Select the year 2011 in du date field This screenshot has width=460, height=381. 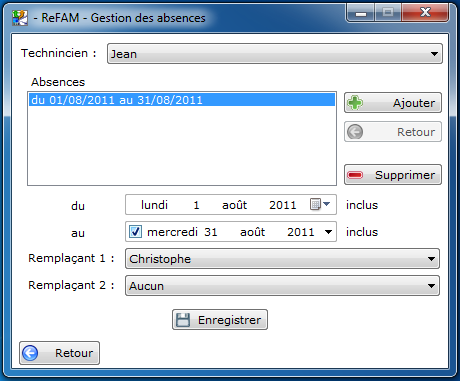[x=283, y=205]
